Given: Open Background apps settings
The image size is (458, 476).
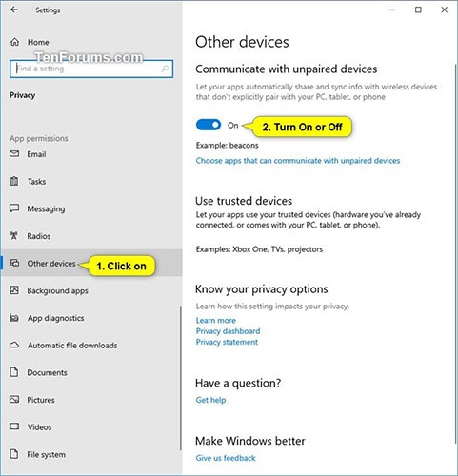Looking at the screenshot, I should [x=57, y=290].
